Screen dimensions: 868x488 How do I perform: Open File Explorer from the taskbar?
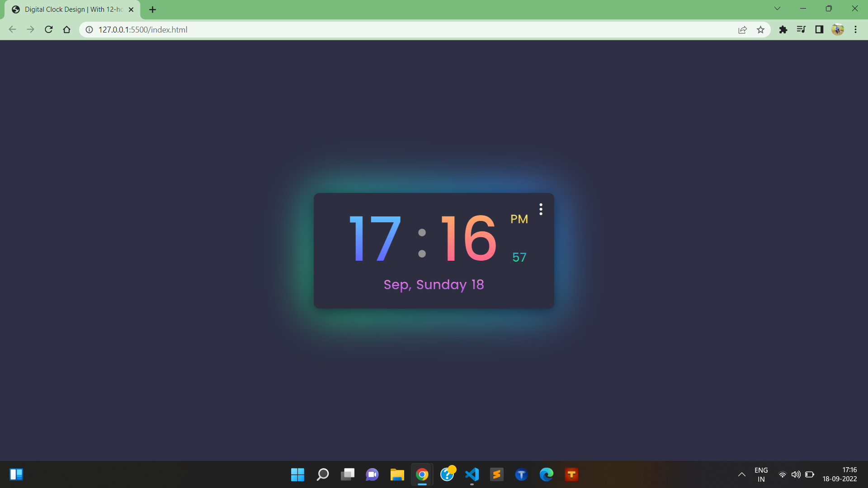(397, 474)
